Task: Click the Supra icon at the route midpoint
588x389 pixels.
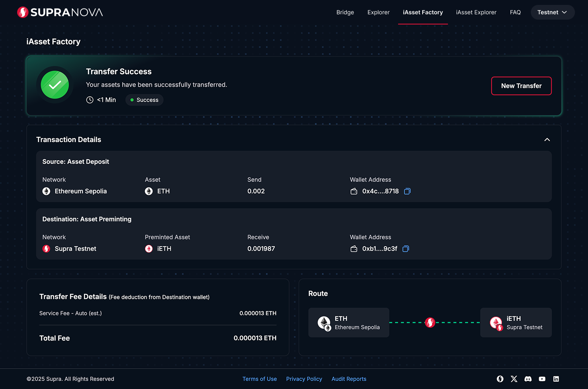Action: coord(430,322)
